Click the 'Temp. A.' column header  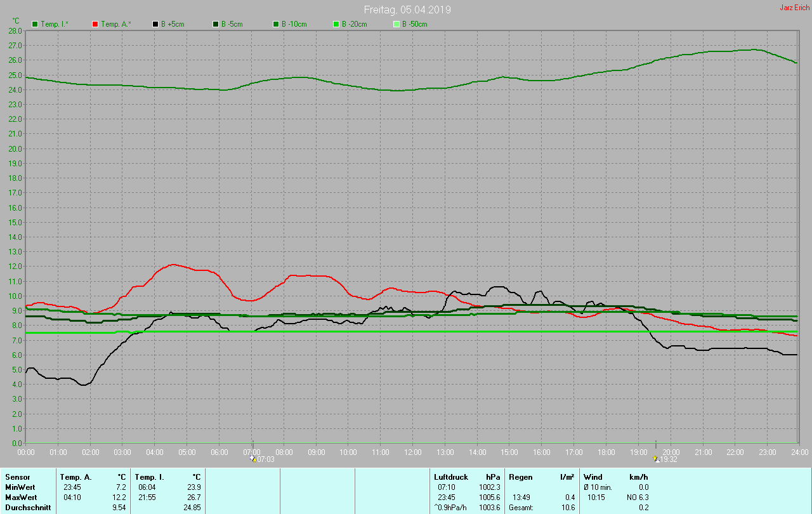tap(75, 477)
